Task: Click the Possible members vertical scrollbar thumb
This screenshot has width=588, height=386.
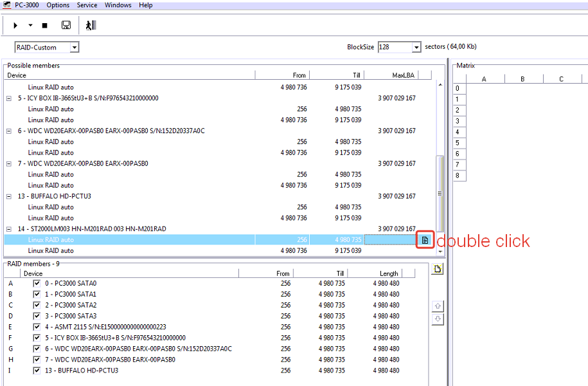Action: pos(440,194)
